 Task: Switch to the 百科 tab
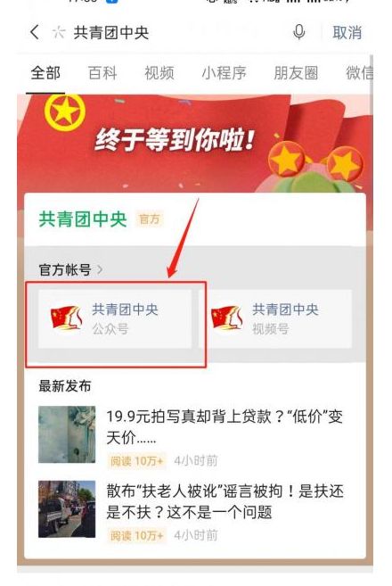(x=102, y=73)
